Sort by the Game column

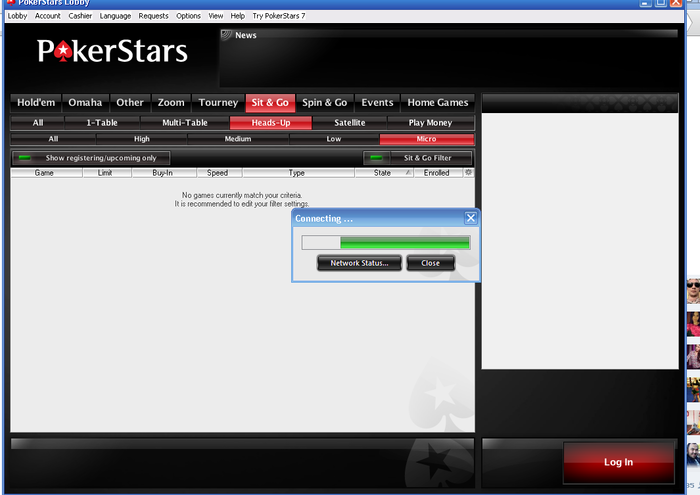[x=44, y=173]
